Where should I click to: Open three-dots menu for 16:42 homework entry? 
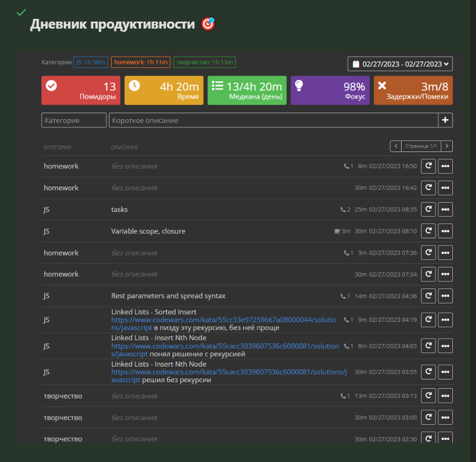click(445, 188)
